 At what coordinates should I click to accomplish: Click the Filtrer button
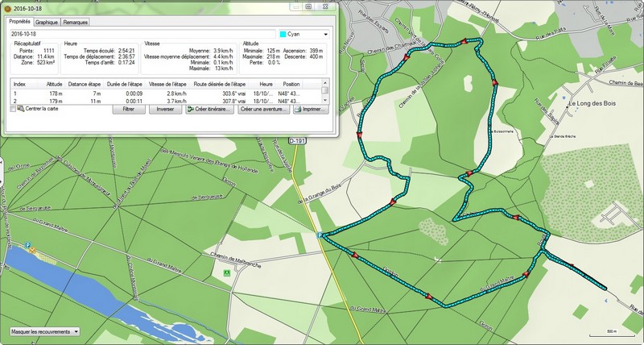(129, 110)
